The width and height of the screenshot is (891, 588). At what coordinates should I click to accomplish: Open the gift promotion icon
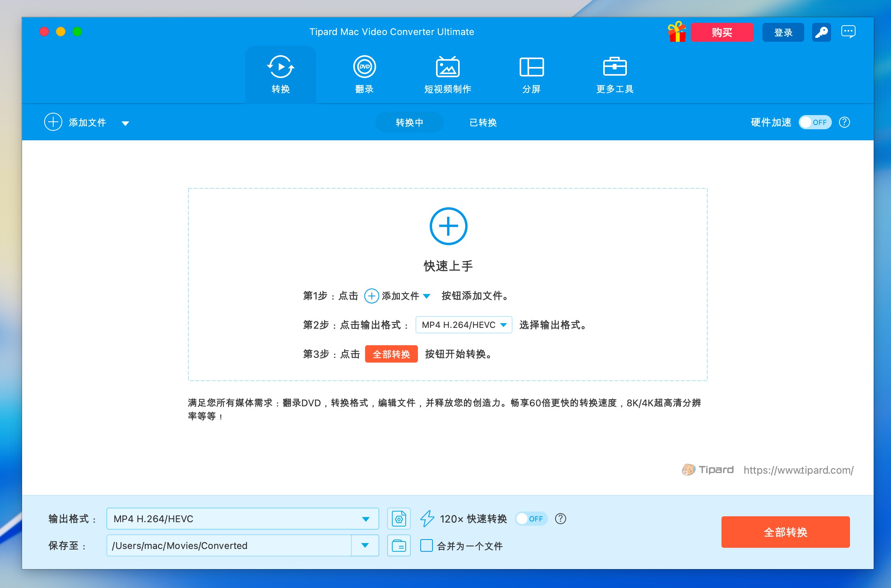[x=677, y=32]
